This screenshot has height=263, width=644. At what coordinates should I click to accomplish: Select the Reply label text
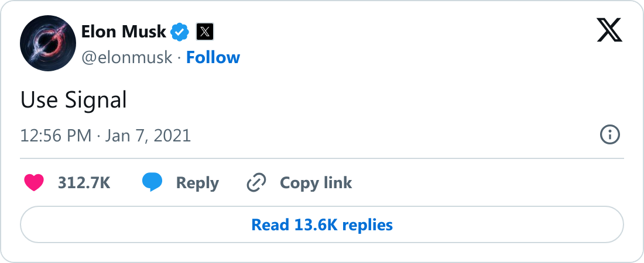[x=197, y=183]
